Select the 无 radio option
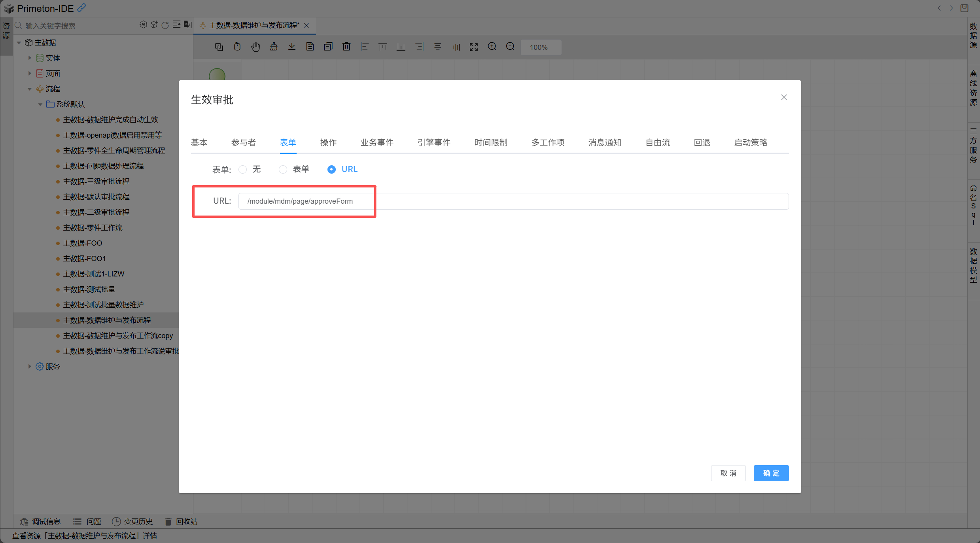980x543 pixels. 243,169
